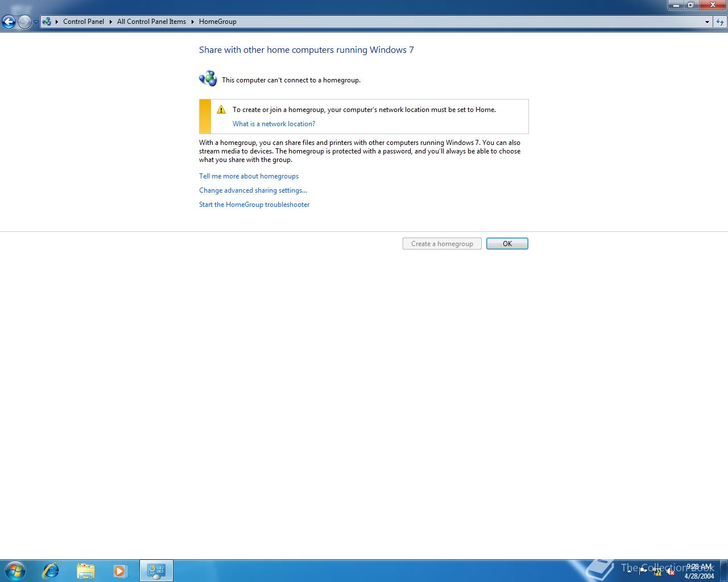Click the Refresh button in address bar
Viewport: 728px width, 582px height.
point(720,22)
